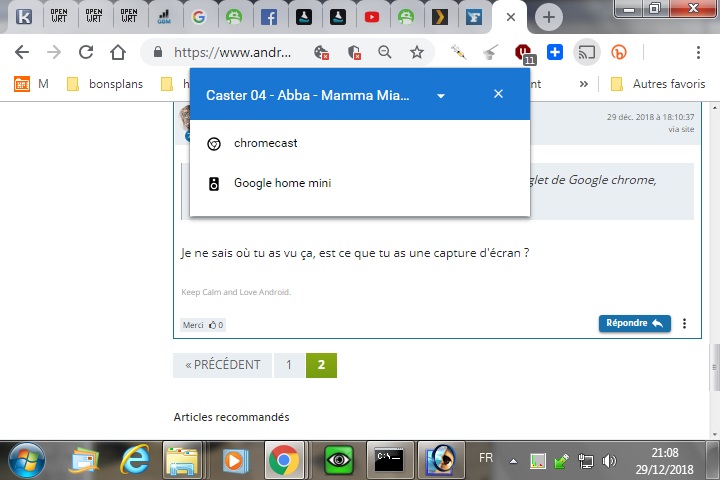Go back to the previous page
720x480 pixels.
(x=22, y=52)
